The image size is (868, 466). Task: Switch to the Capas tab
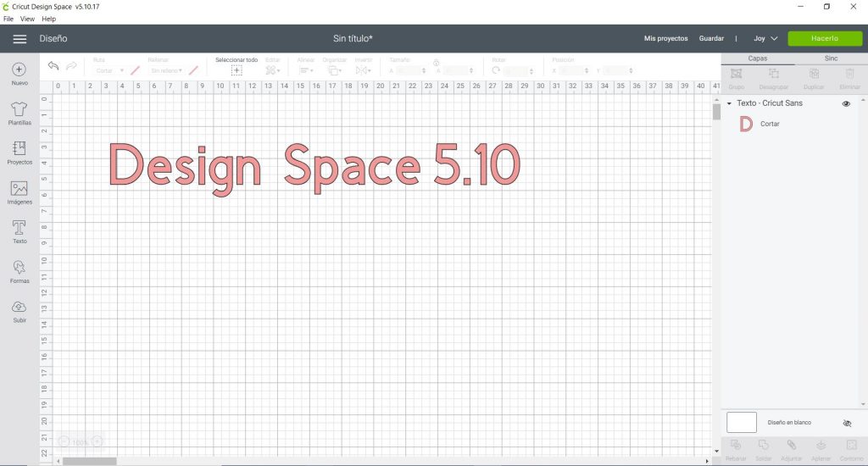757,58
